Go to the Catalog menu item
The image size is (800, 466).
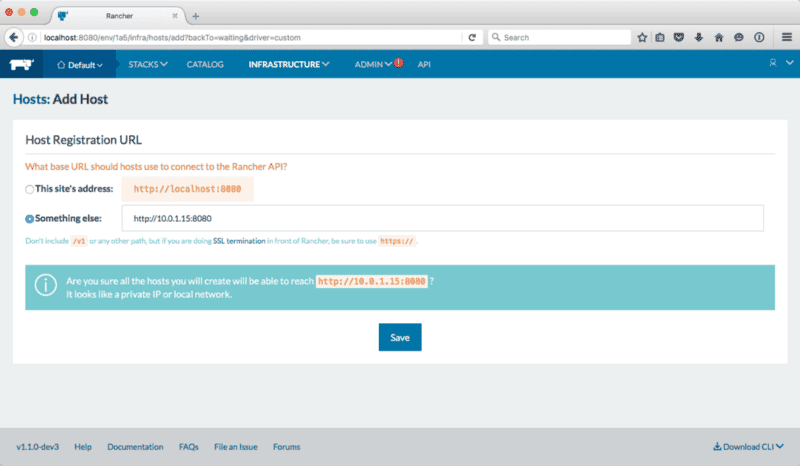[204, 64]
